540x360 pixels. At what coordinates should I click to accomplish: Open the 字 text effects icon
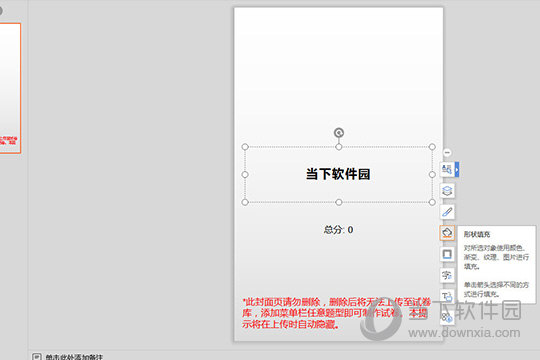(x=447, y=275)
